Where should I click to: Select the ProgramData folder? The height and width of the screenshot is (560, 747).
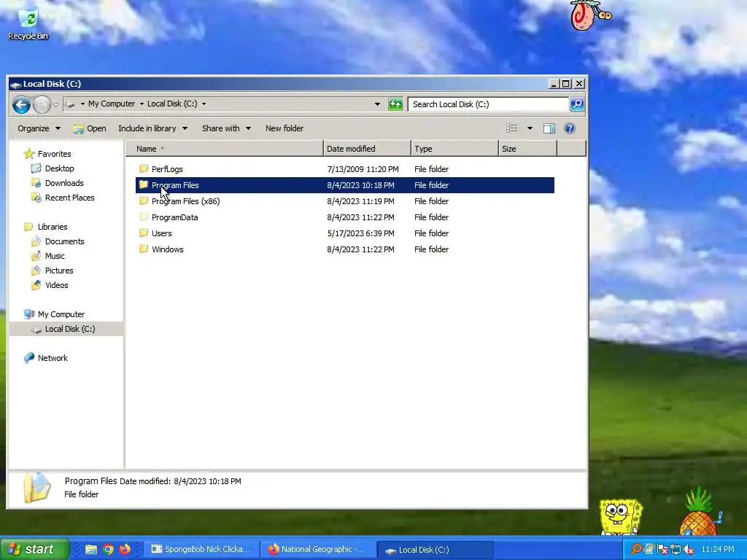(174, 217)
